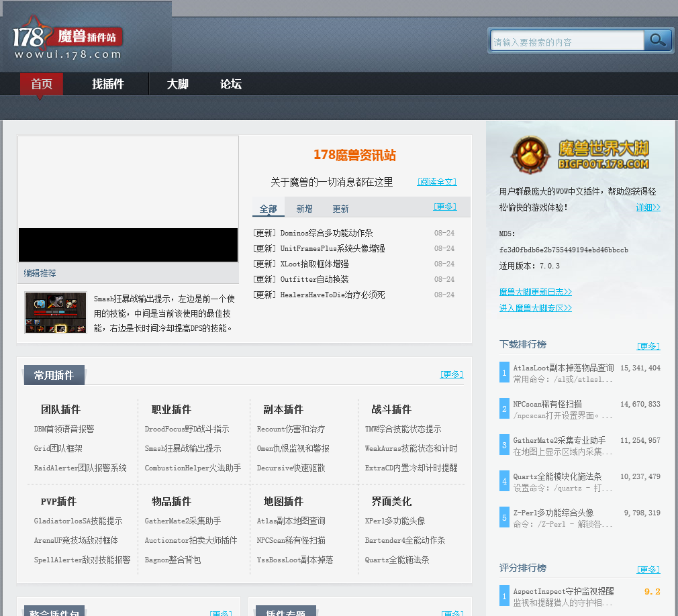Screen dimensions: 678x616
Task: Open AspectInspect守护监视提醒 rating entry
Action: (x=563, y=591)
